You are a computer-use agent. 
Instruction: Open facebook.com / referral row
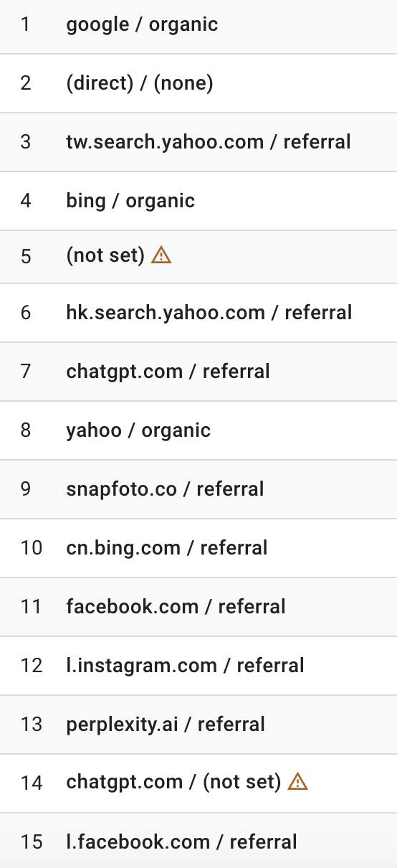point(198,607)
